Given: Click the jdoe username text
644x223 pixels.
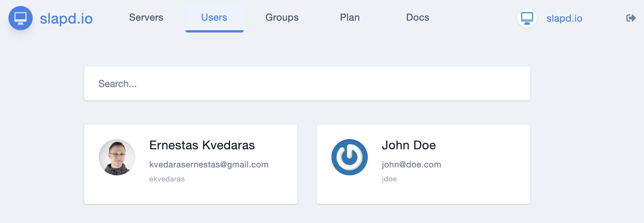Looking at the screenshot, I should 389,179.
